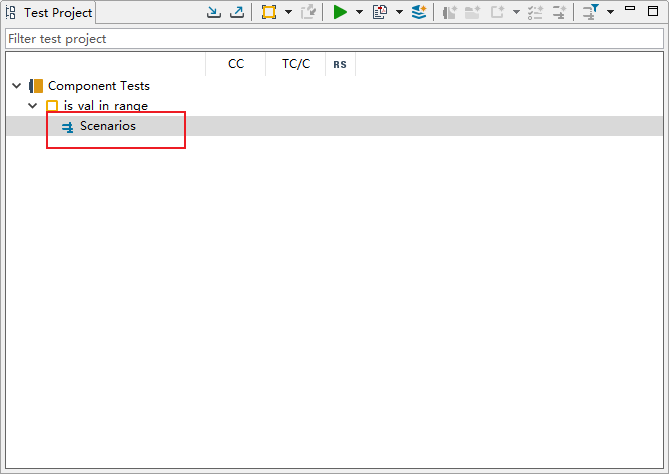
Task: Select the Component Tests tree item
Action: (x=99, y=86)
